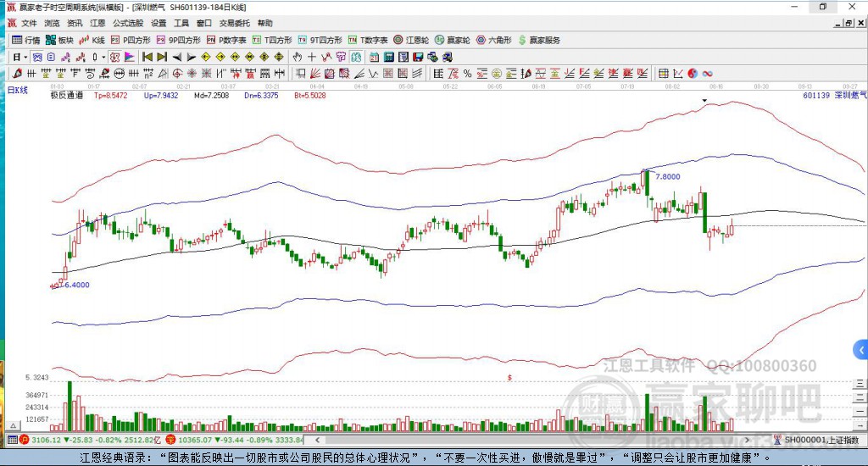The width and height of the screenshot is (868, 466).
Task: Click the Md=7.2508 value
Action: 211,95
